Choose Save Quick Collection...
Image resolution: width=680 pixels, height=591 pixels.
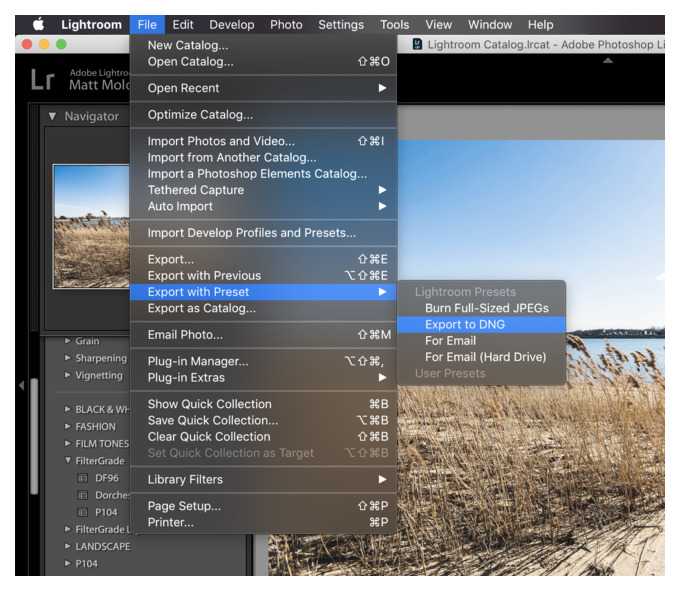pos(263,421)
